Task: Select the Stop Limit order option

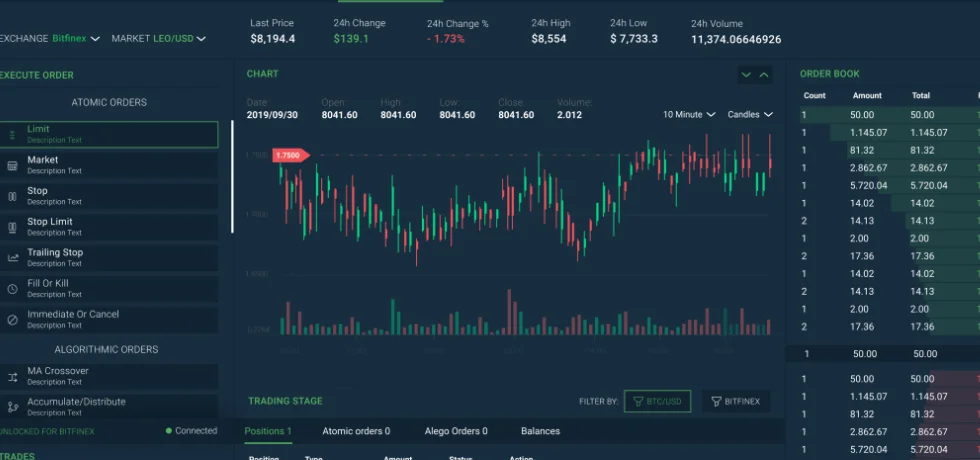Action: pos(109,227)
